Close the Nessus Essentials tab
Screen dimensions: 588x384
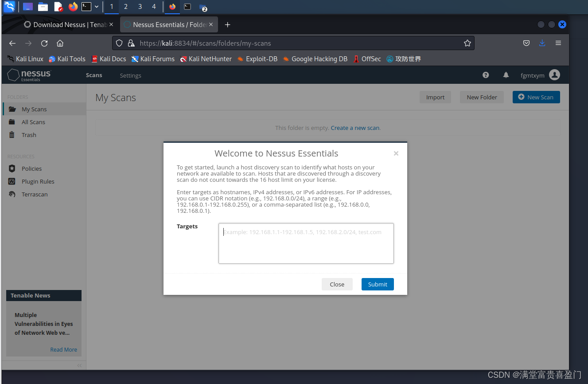211,25
